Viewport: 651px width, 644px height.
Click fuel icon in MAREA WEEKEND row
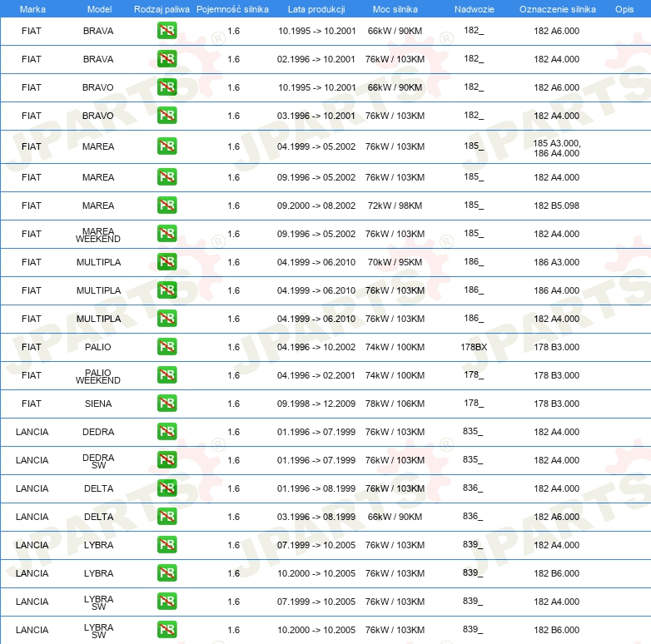(x=166, y=234)
